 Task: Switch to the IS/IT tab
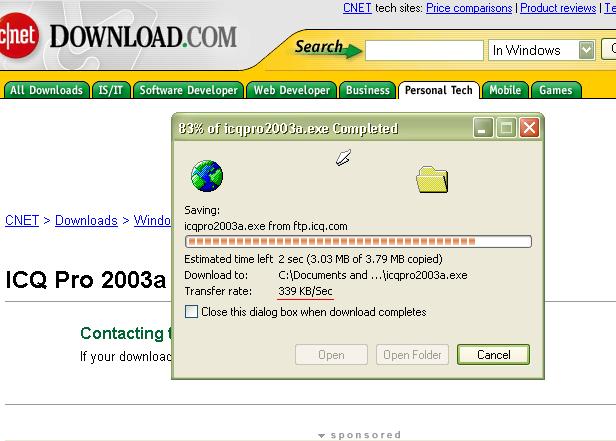pos(110,90)
